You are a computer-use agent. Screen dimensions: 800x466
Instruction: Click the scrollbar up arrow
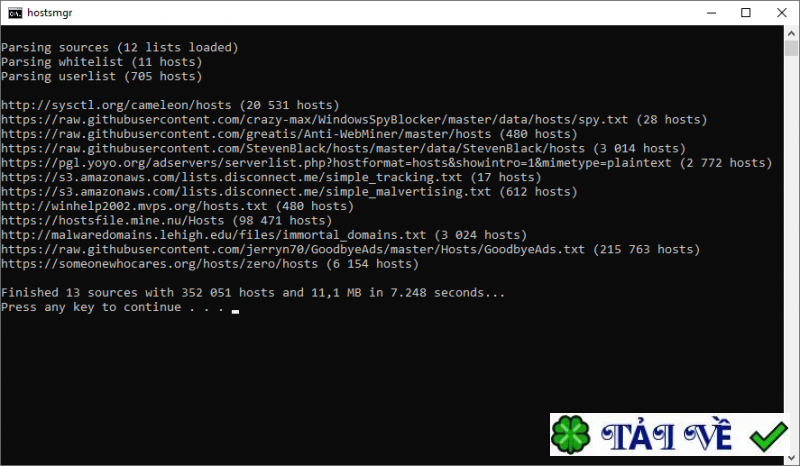(791, 33)
